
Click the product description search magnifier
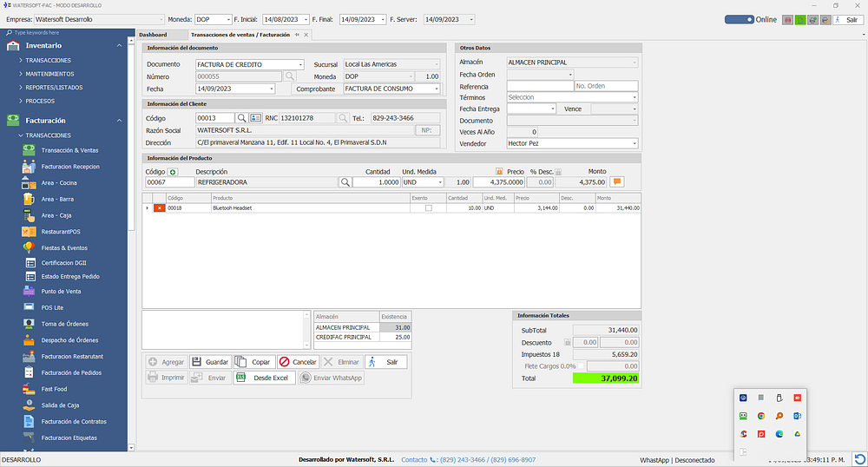pyautogui.click(x=345, y=182)
